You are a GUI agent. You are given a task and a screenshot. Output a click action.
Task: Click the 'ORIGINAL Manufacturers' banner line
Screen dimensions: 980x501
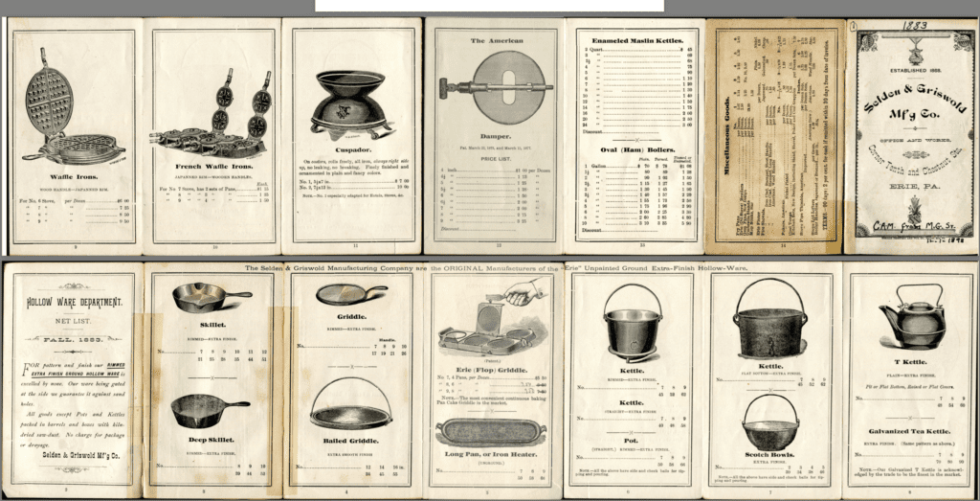496,267
